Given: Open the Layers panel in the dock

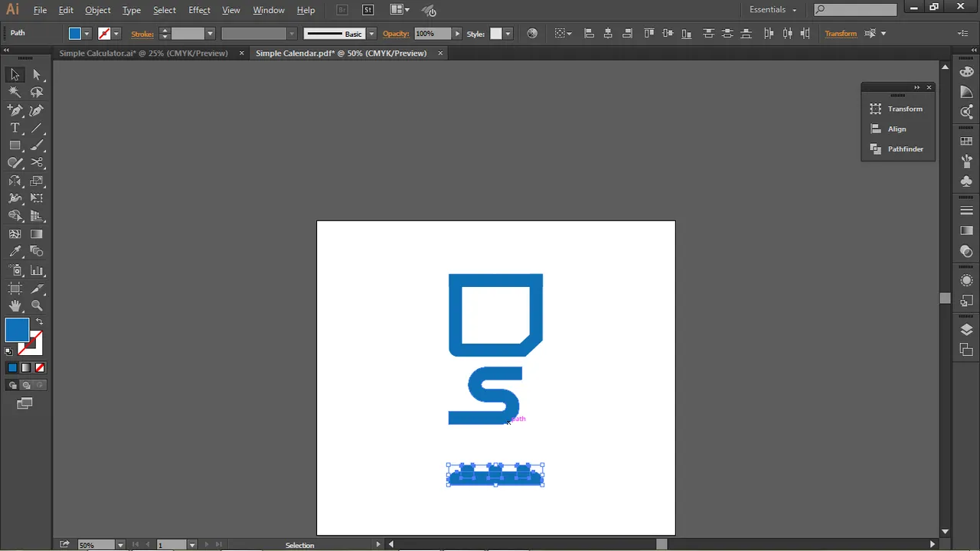Looking at the screenshot, I should (x=967, y=330).
